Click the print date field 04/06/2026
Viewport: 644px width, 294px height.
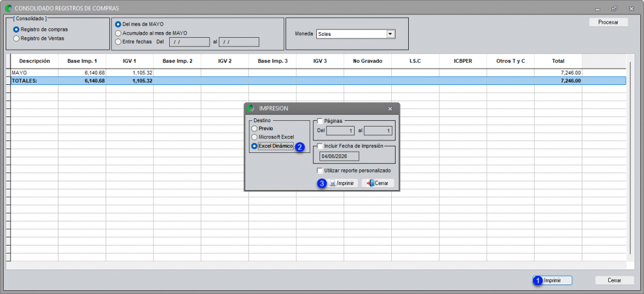(339, 156)
